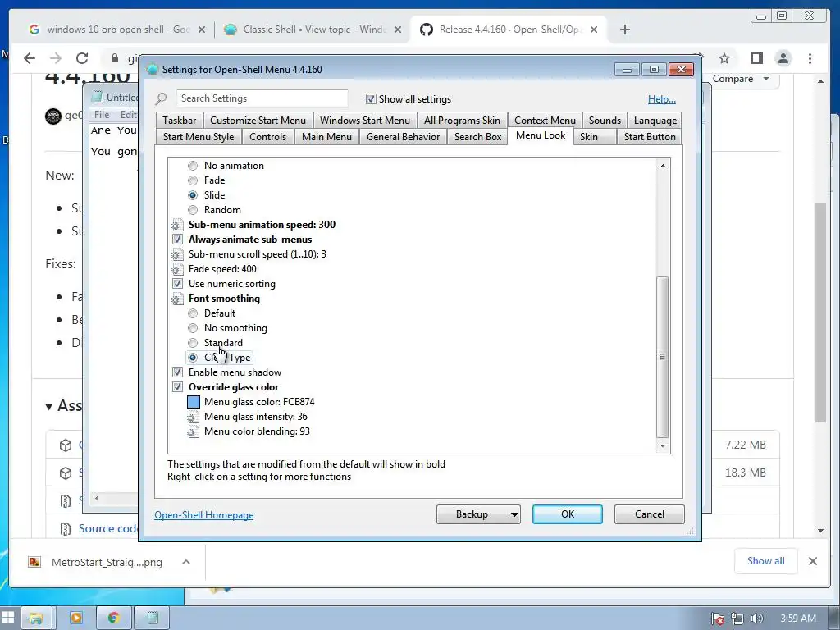Open the Backup dropdown button
The image size is (840, 630).
tap(478, 514)
